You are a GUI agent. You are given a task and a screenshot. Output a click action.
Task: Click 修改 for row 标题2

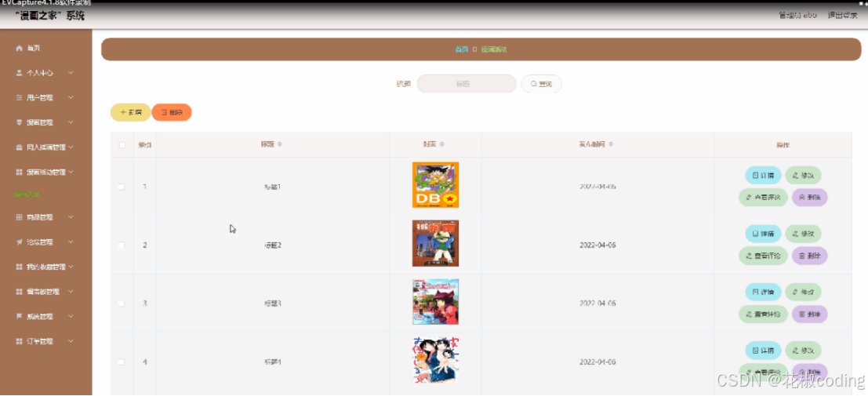pos(803,234)
